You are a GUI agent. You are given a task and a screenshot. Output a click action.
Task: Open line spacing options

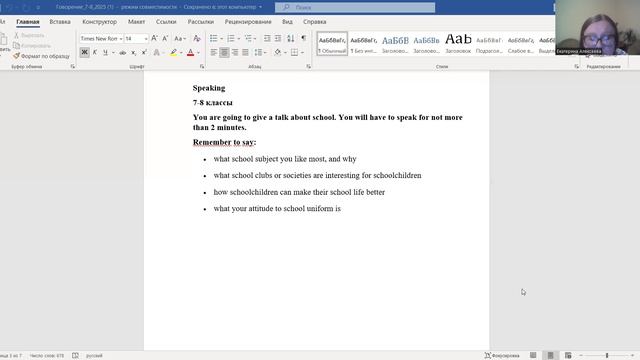[260, 52]
